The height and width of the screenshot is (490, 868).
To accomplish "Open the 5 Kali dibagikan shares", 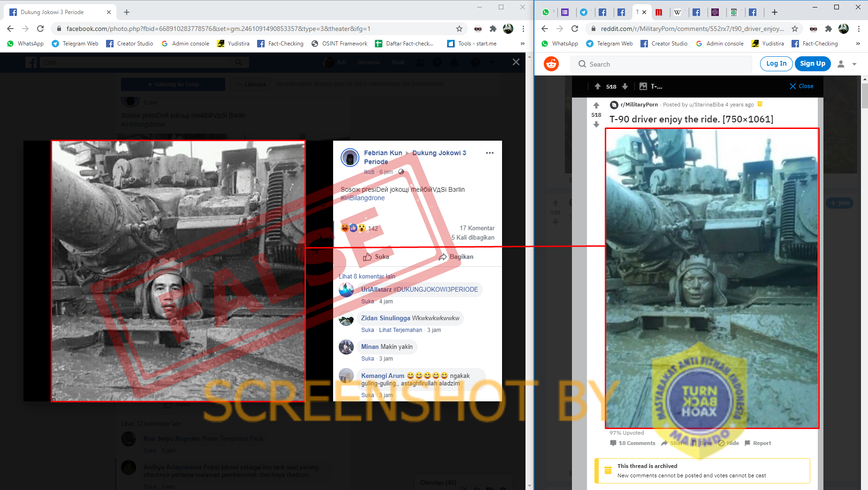I will [x=473, y=237].
